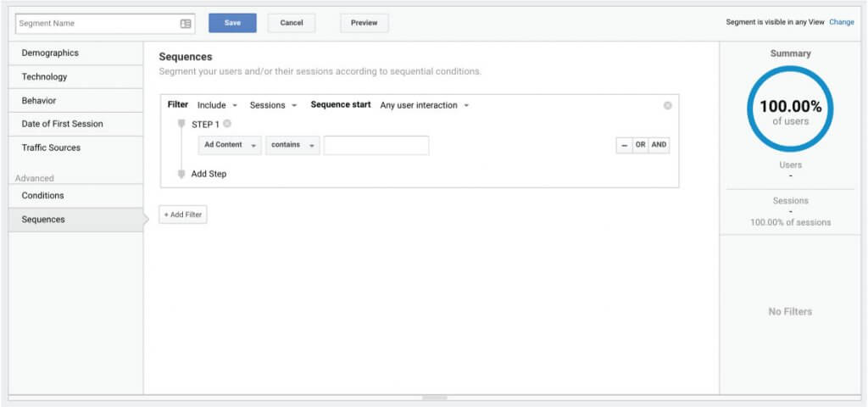Click the minus button to remove condition
This screenshot has width=868, height=407.
coord(625,144)
